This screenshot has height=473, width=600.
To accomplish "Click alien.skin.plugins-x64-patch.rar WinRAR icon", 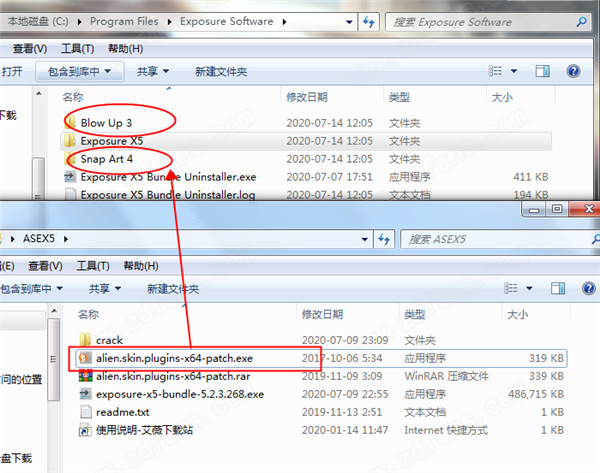I will 85,376.
